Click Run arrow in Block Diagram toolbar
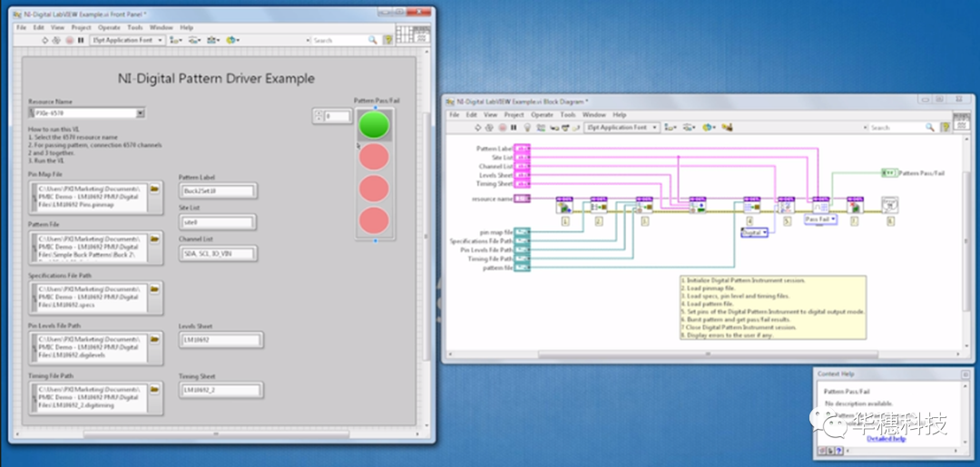980x467 pixels. point(477,127)
